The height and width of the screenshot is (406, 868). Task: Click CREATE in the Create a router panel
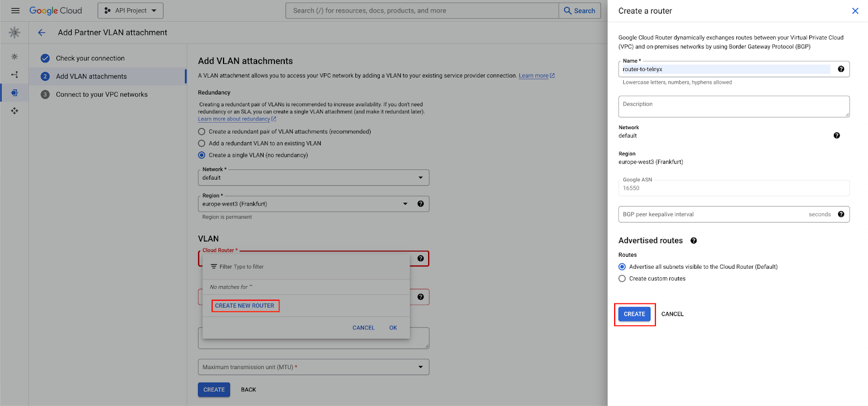coord(634,314)
